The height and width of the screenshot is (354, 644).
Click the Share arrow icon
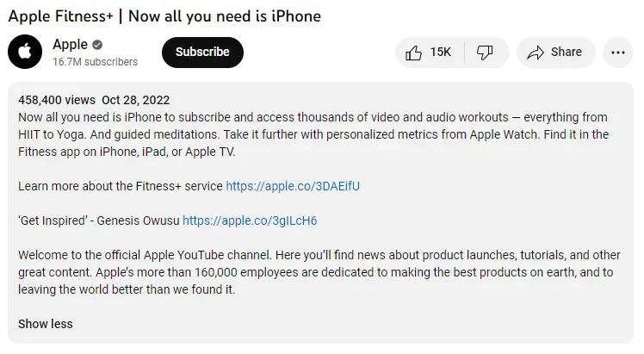click(x=536, y=53)
